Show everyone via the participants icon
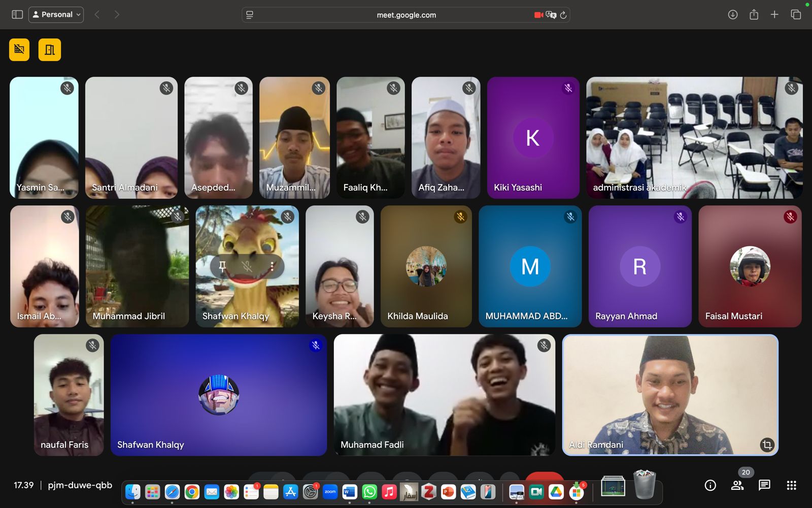The width and height of the screenshot is (812, 508). [738, 486]
